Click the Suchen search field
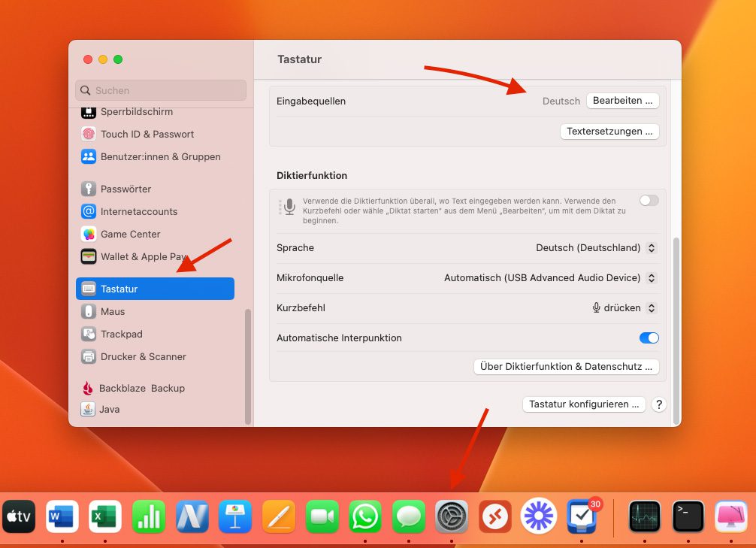 (x=161, y=90)
